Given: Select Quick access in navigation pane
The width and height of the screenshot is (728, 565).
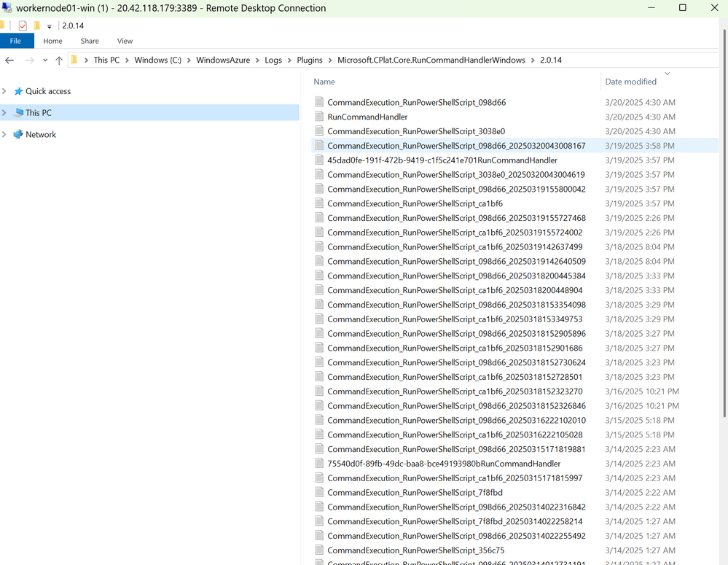Looking at the screenshot, I should pyautogui.click(x=48, y=91).
